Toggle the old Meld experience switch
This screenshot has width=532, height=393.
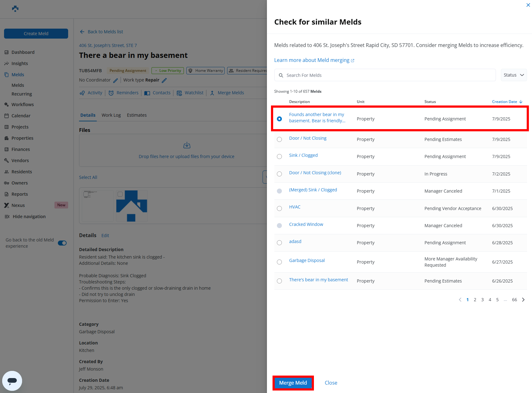(x=62, y=243)
